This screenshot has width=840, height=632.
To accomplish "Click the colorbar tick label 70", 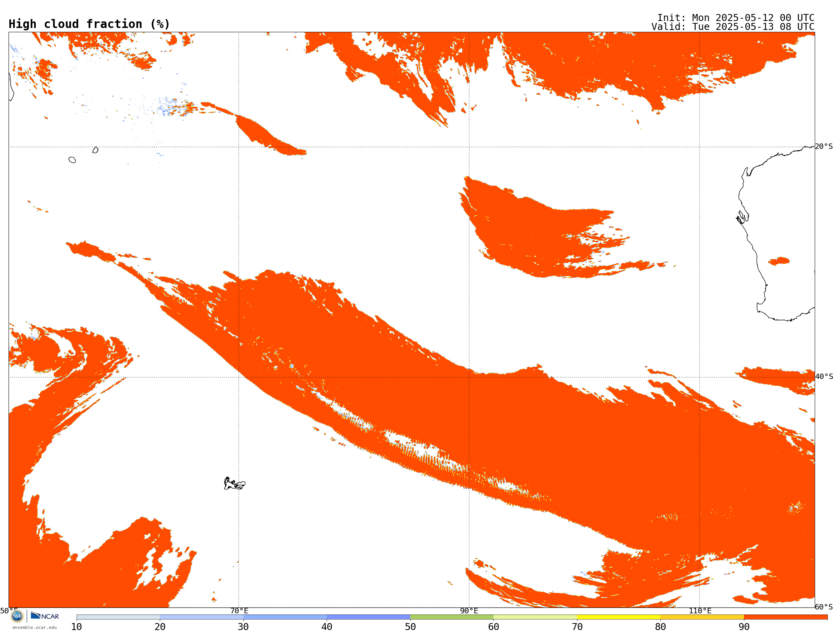I will click(x=577, y=627).
